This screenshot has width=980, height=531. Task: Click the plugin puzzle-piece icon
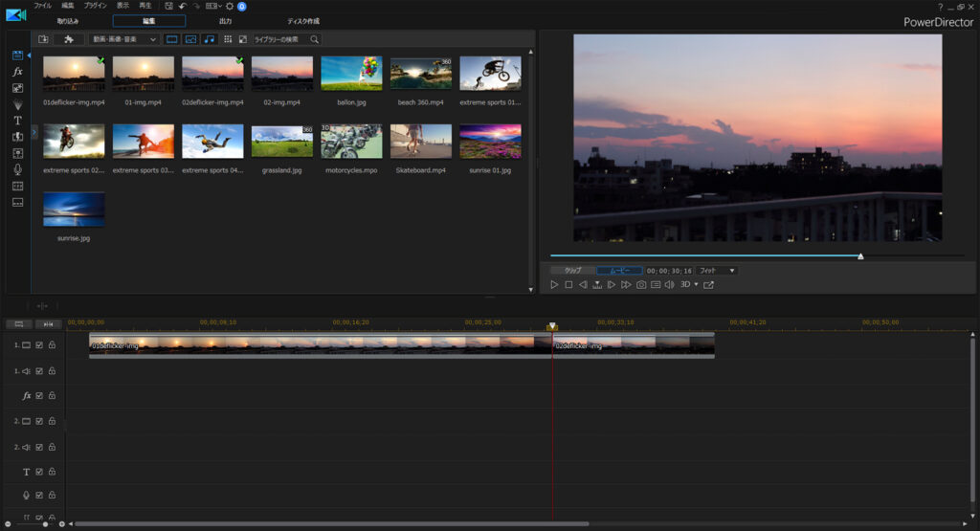tap(68, 39)
